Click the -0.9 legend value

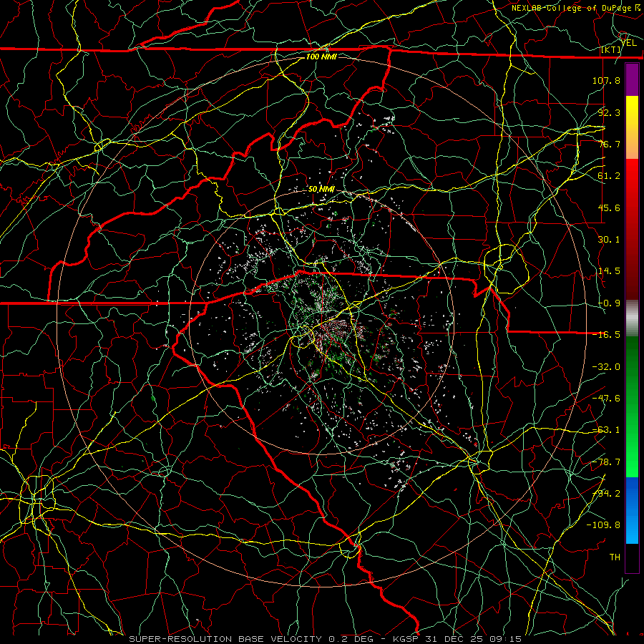point(609,303)
